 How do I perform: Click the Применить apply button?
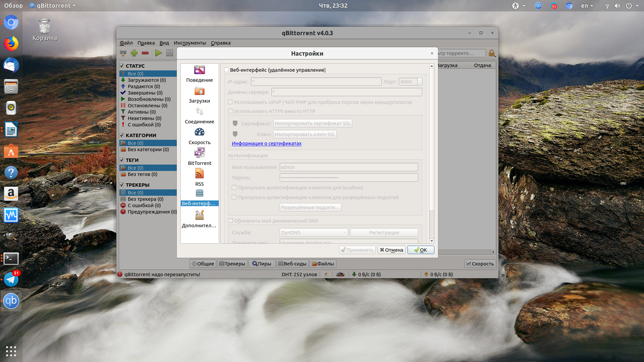coord(357,250)
